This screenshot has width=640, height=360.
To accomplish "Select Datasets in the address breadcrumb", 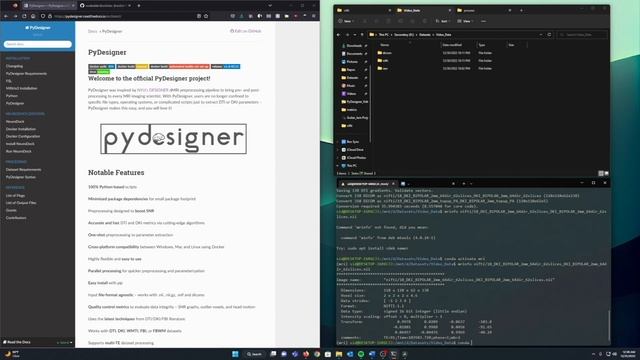I will (424, 35).
